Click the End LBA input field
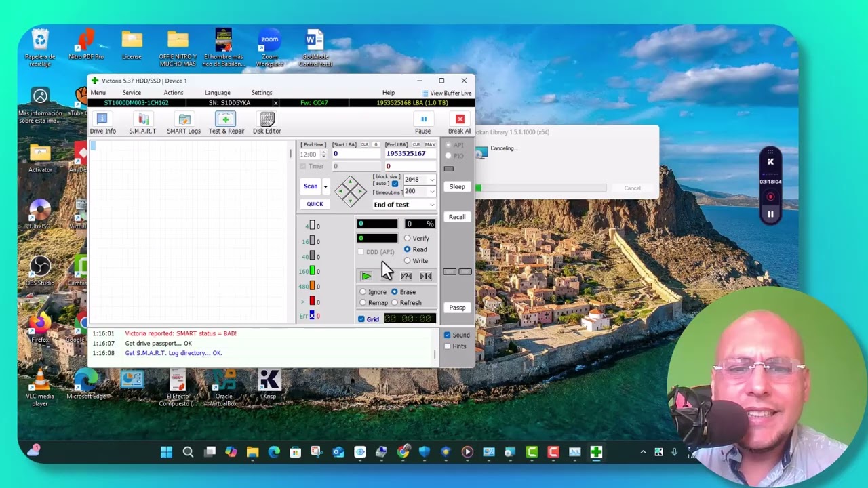The width and height of the screenshot is (868, 488). [x=410, y=154]
